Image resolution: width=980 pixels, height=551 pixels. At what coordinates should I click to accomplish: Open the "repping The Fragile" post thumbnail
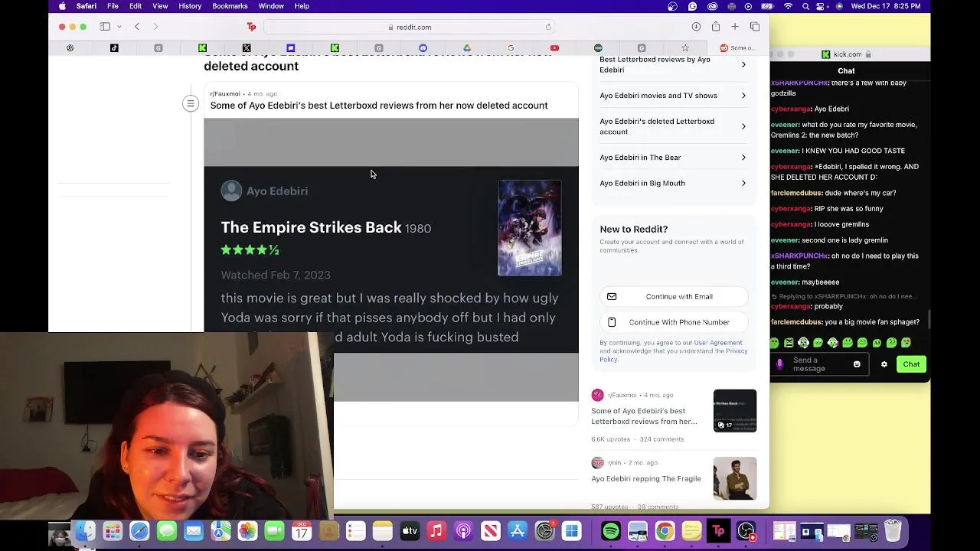pos(735,478)
